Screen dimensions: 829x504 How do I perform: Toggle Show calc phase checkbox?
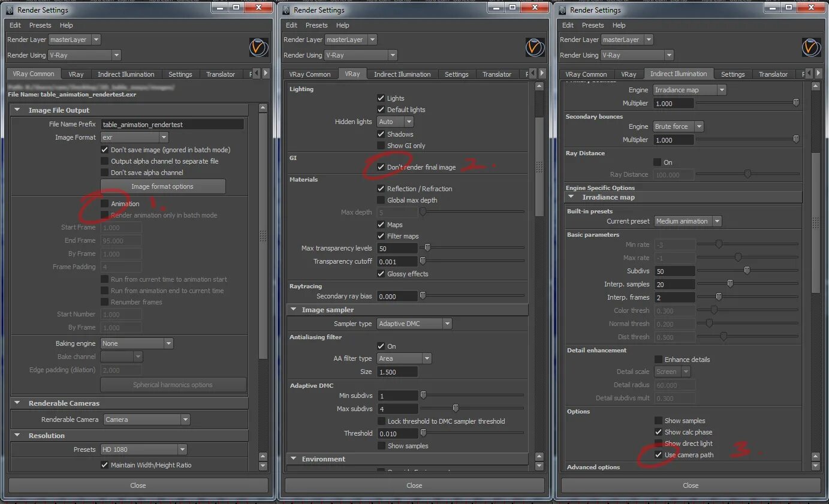[x=658, y=432]
